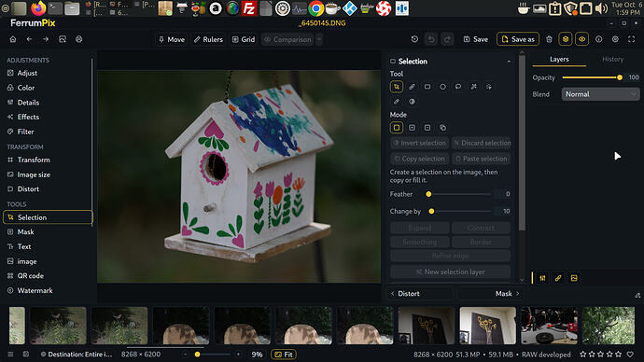Navigate to the next image with forward arrow
This screenshot has height=362, width=644.
tap(46, 39)
